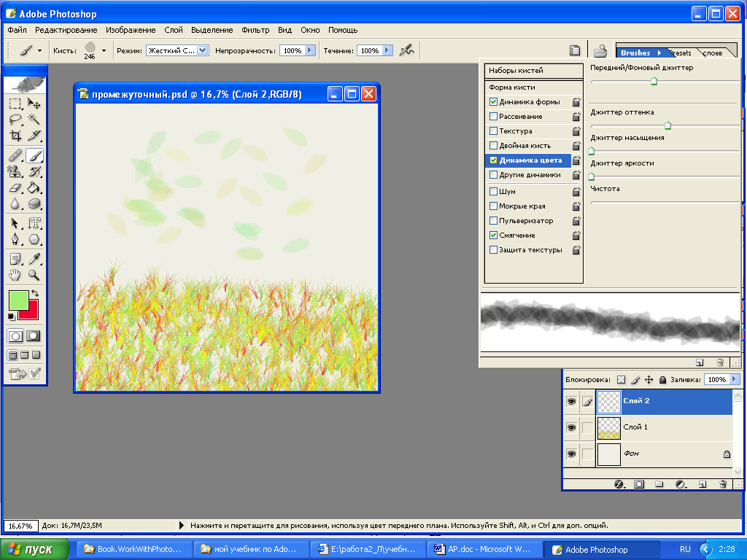Open the Режим blending mode dropdown
The width and height of the screenshot is (747, 560).
pyautogui.click(x=203, y=51)
